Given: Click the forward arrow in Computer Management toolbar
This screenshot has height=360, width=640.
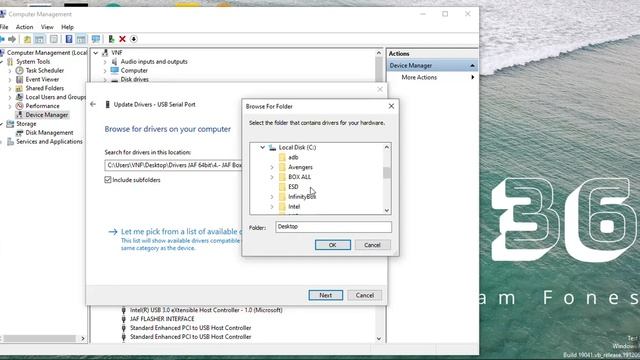Looking at the screenshot, I should [x=12, y=39].
